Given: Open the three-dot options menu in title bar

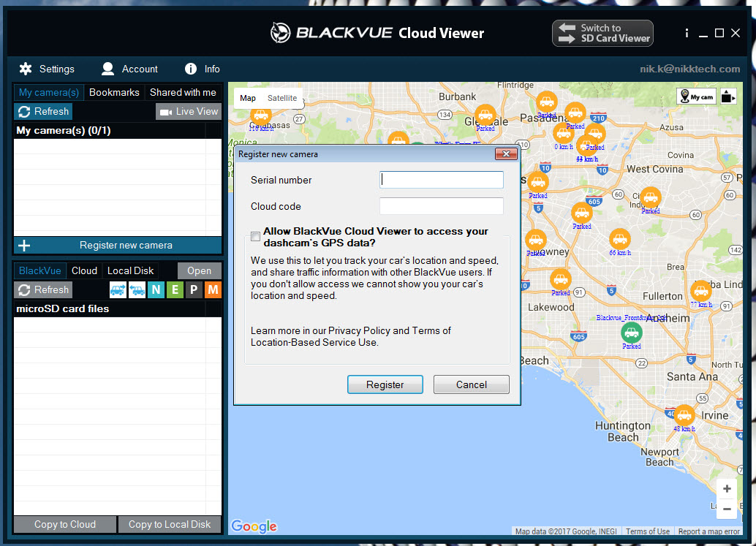Looking at the screenshot, I should pos(687,33).
